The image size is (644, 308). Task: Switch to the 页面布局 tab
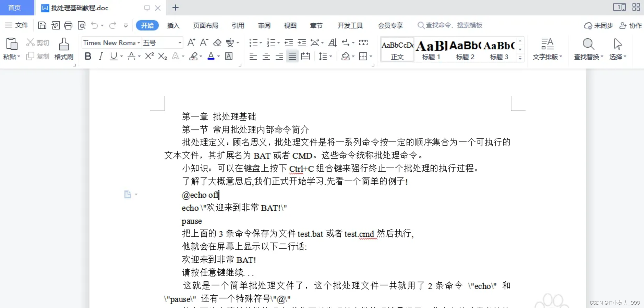pos(206,26)
